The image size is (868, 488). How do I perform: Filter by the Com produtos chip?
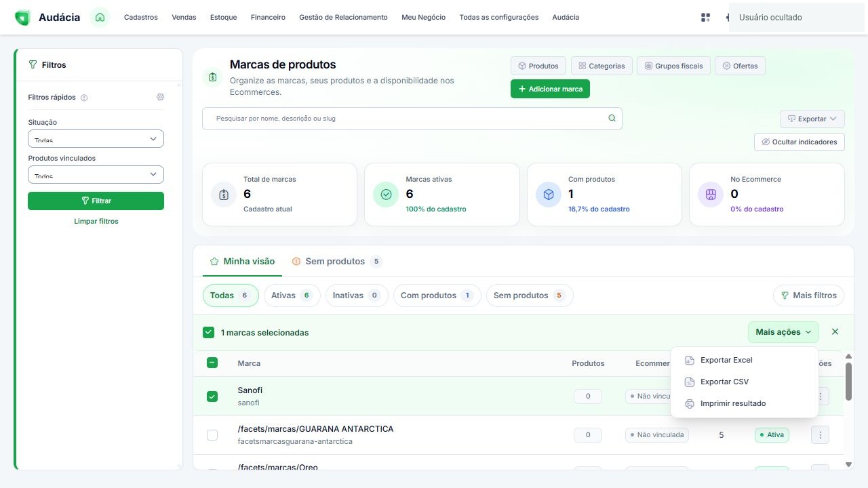pos(437,296)
